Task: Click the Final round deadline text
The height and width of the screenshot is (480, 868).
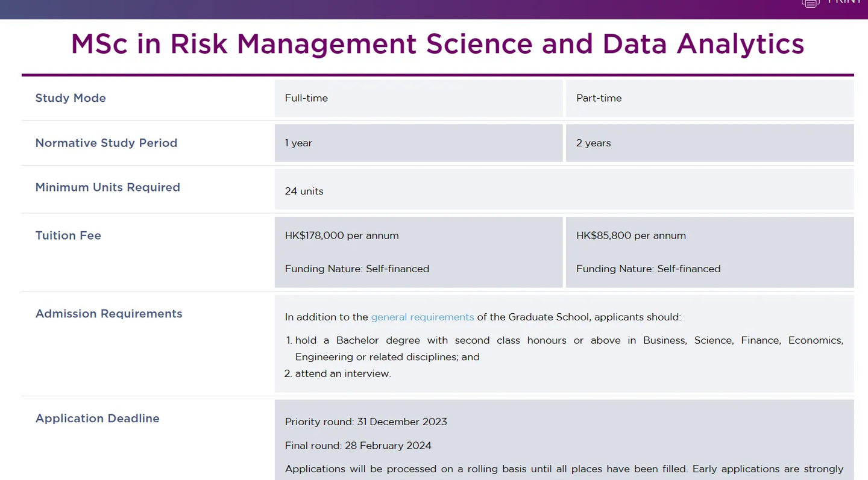Action: [358, 446]
